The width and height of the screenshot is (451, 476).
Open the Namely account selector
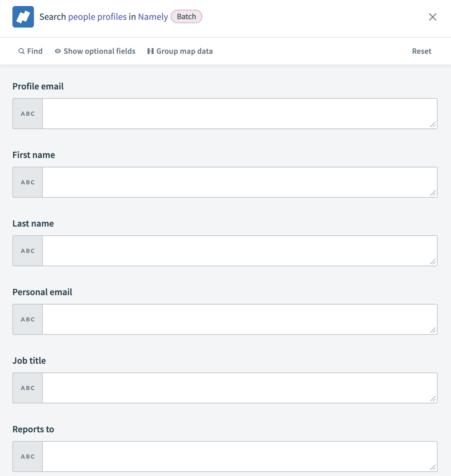pos(153,16)
